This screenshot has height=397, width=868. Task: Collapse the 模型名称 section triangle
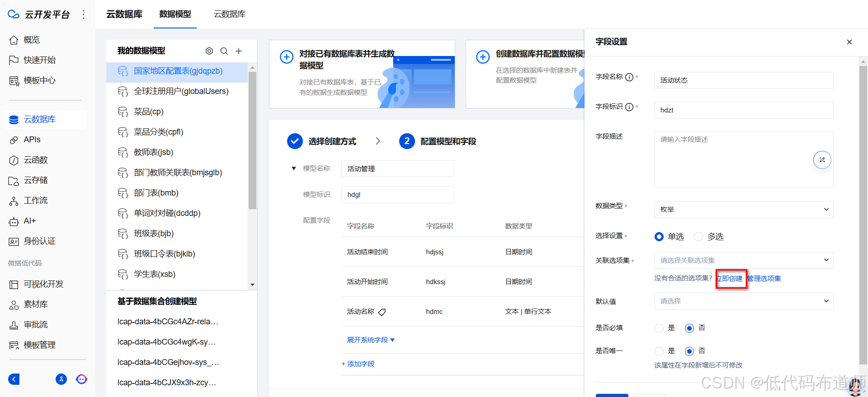(294, 168)
